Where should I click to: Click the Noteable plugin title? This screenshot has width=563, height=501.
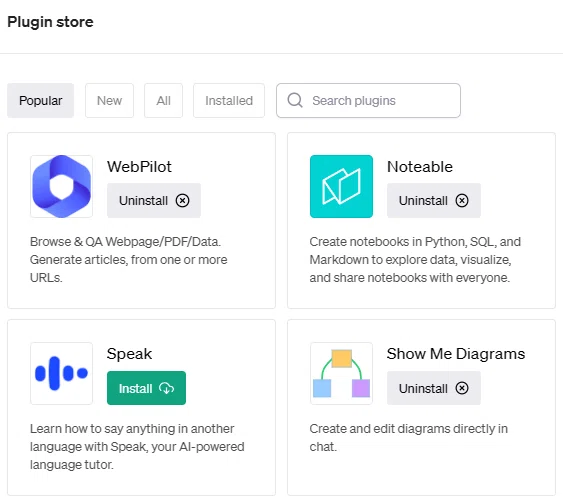pyautogui.click(x=420, y=167)
